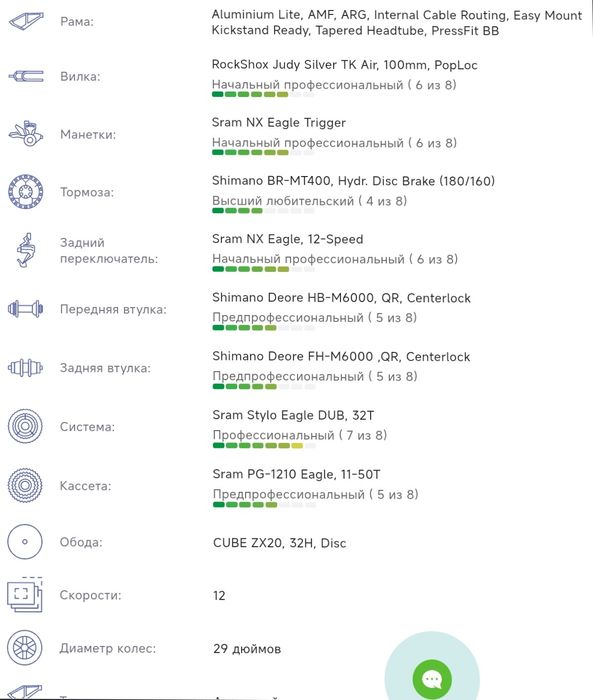
Task: Click the rear derailleur icon
Action: tap(26, 250)
